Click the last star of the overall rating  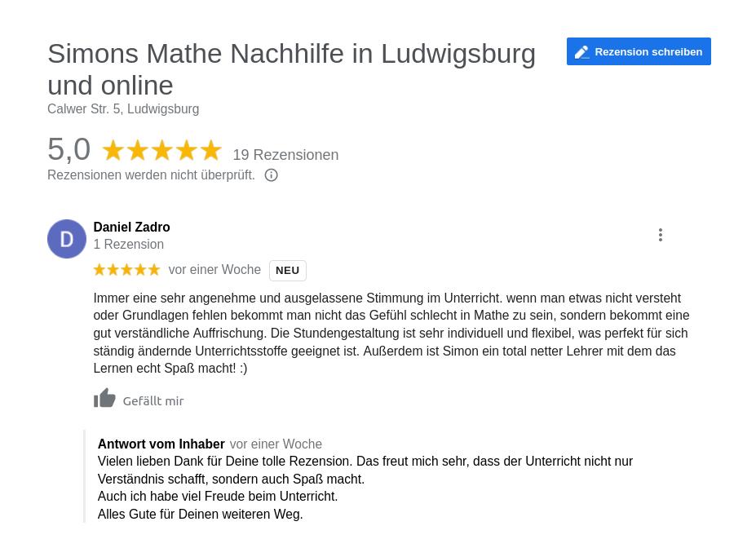tap(210, 151)
